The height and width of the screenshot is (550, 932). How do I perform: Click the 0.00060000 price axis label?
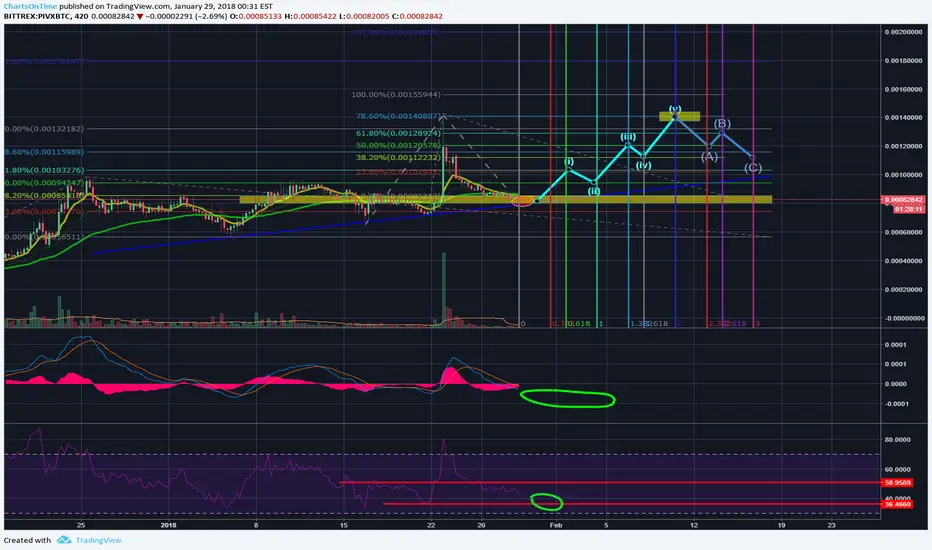point(903,232)
